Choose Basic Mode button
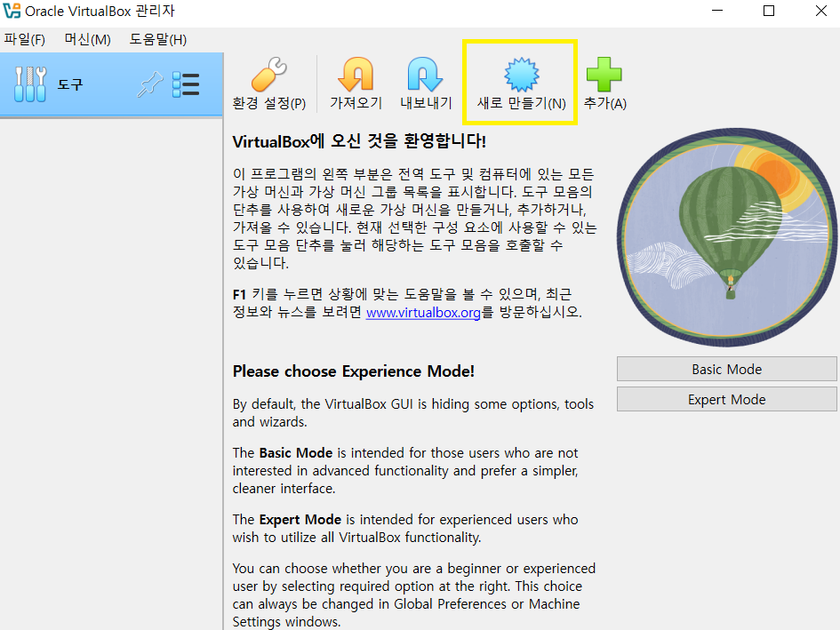Screen dimensions: 840x630 pos(726,369)
